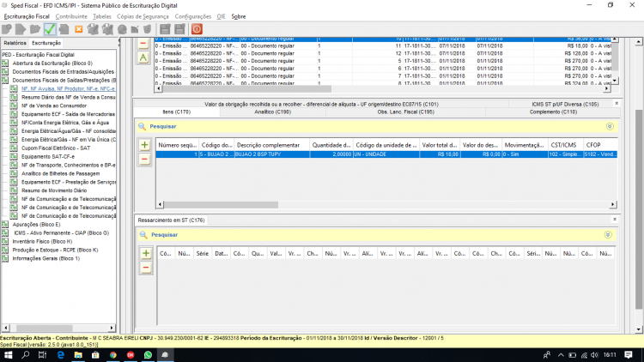Select Resumo de Movimento Diário tree item
Screen dimensions: 644x362
[54, 190]
